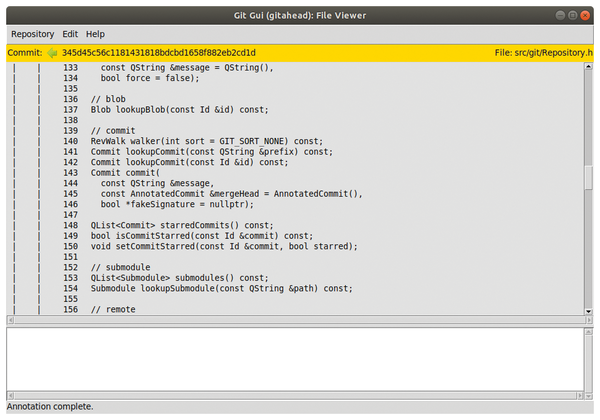Viewport: 600px width, 420px height.
Task: Click line 153 submodules() const
Action: [179, 278]
